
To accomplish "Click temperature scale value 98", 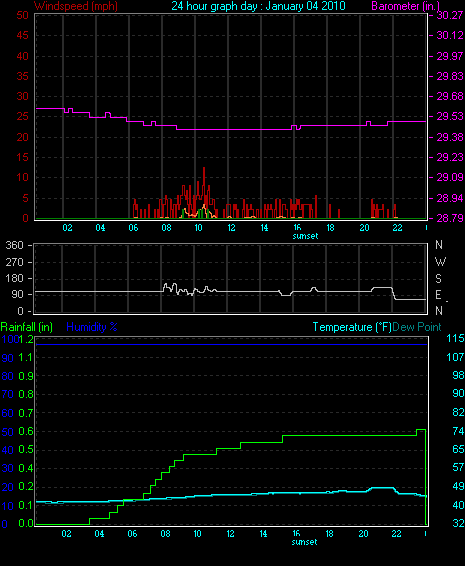I will (x=458, y=375).
